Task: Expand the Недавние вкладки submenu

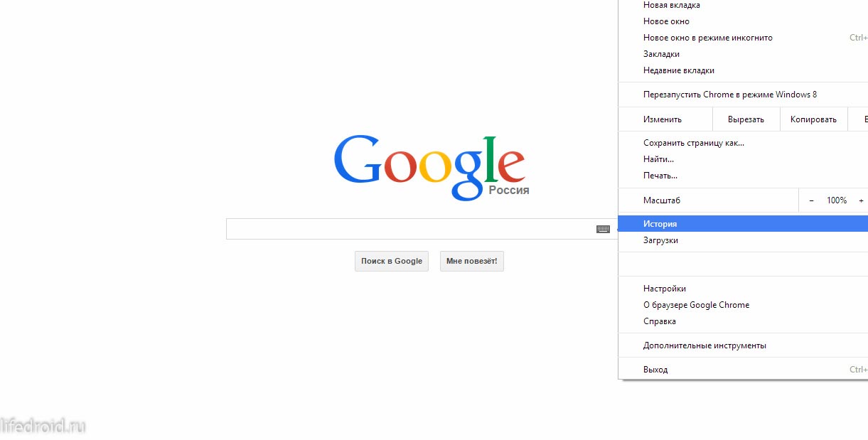Action: 744,70
